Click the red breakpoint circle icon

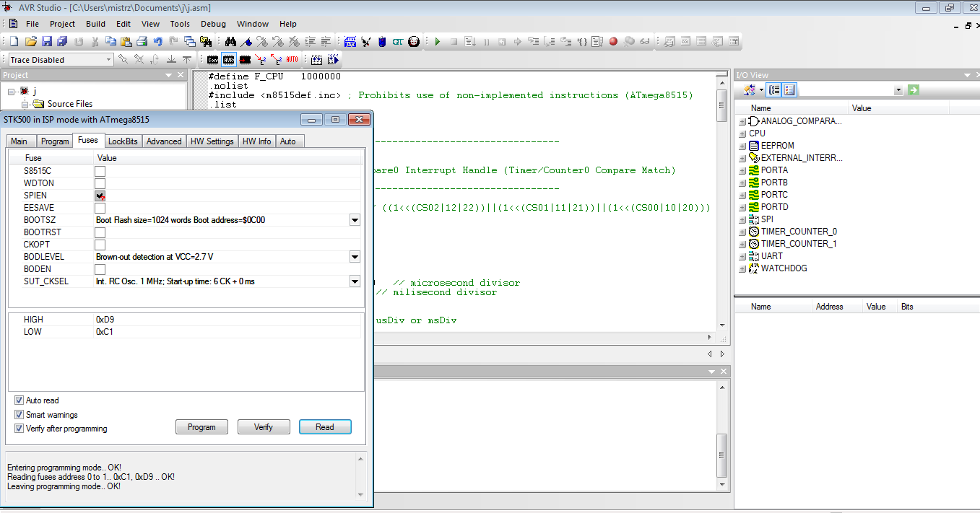point(613,42)
